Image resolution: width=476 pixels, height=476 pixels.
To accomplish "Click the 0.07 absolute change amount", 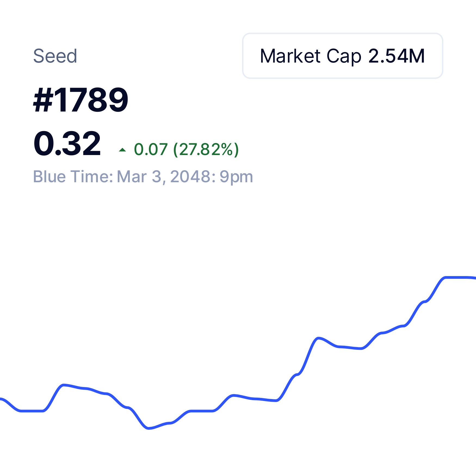I will coord(151,149).
